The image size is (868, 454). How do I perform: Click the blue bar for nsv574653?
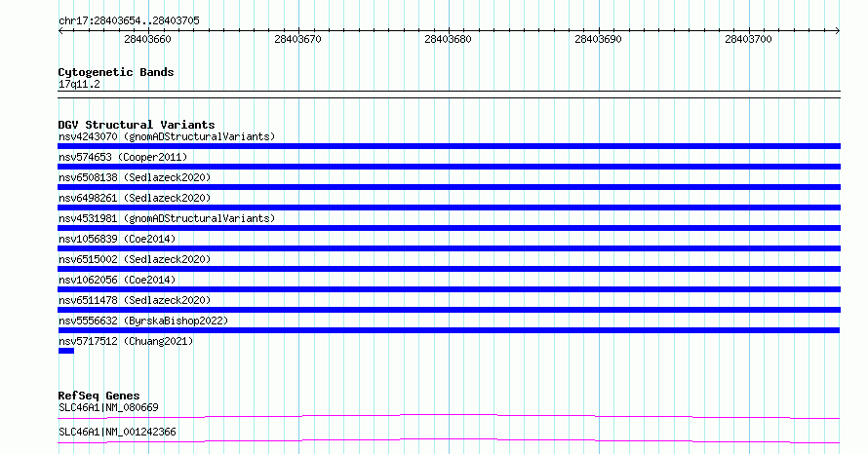449,167
